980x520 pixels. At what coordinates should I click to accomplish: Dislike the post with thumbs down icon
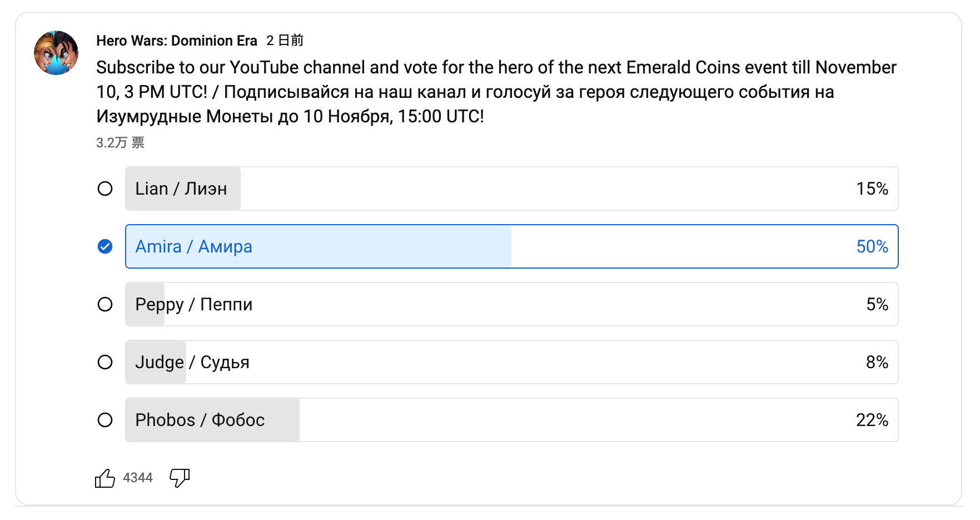coord(180,478)
